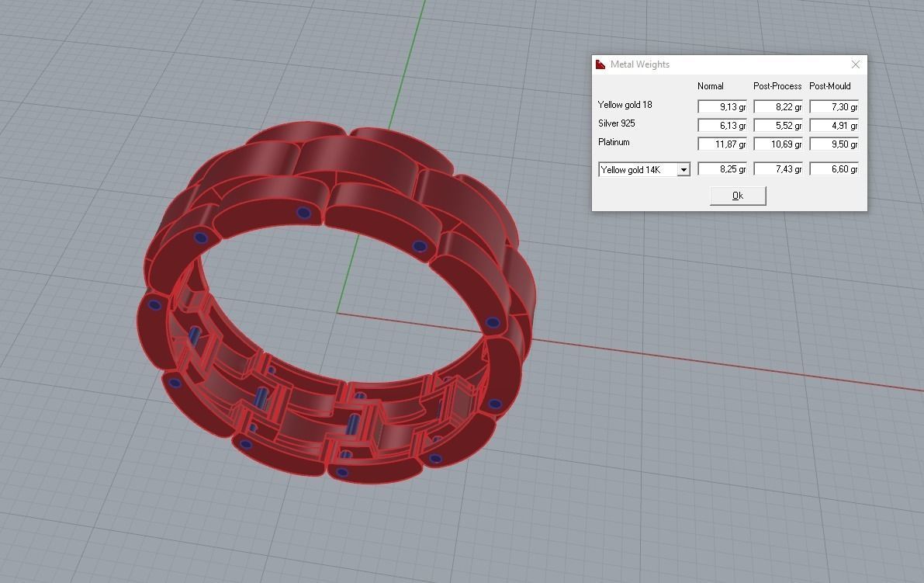The width and height of the screenshot is (924, 583).
Task: Select the 6,60 gr Post-Mould field
Action: coord(834,169)
